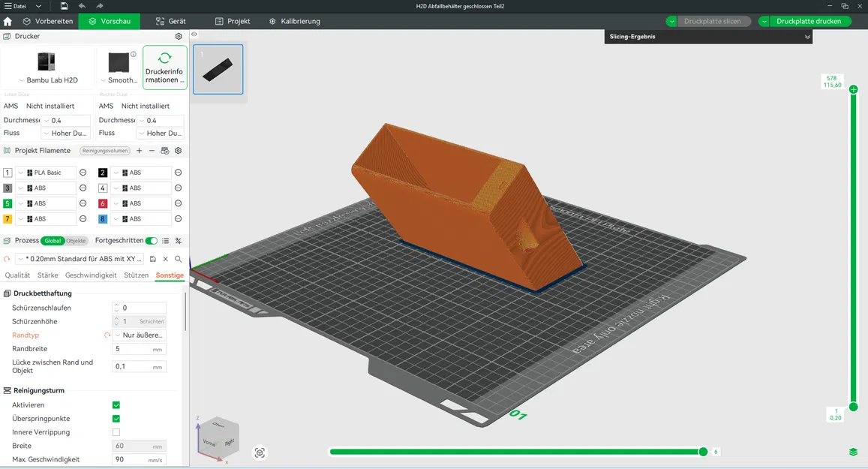Viewport: 868px width, 469px height.
Task: Select the Geschwindigkeit settings tab
Action: coord(91,275)
